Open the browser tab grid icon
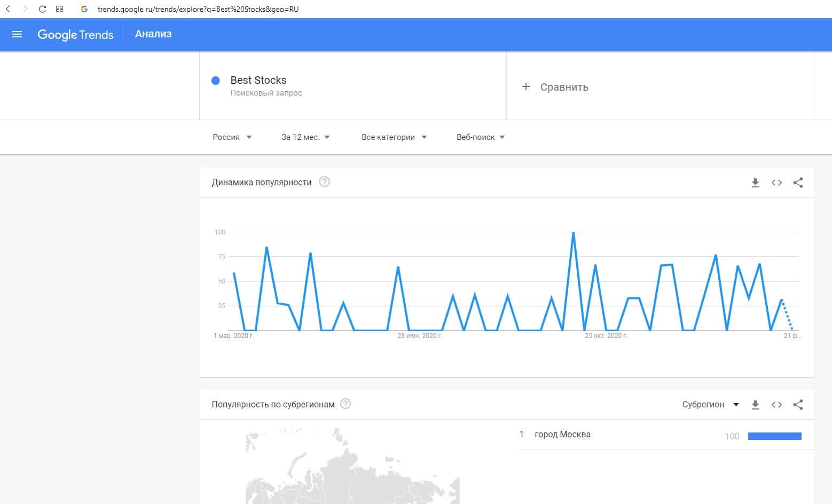This screenshot has height=504, width=832. click(x=59, y=9)
